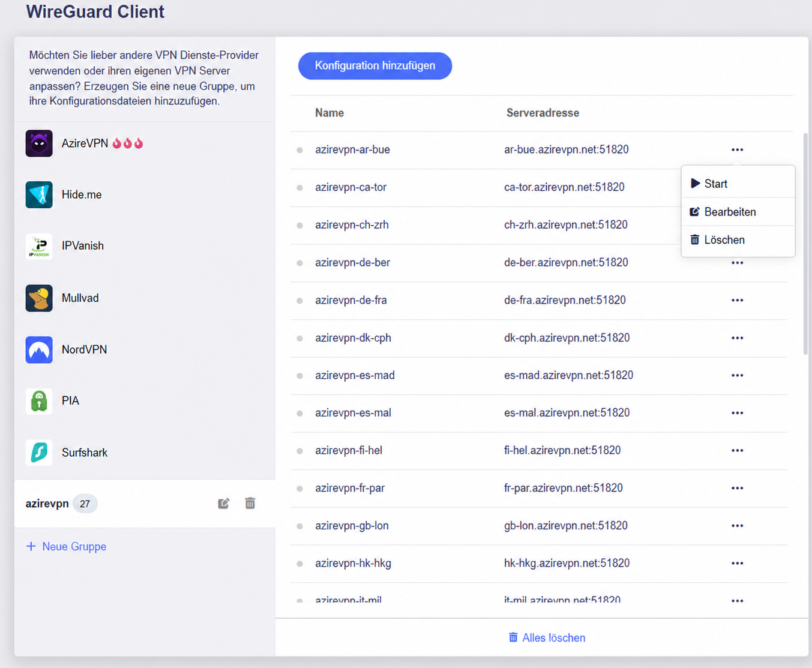
Task: Click the Mullvad provider logo icon
Action: [x=39, y=298]
